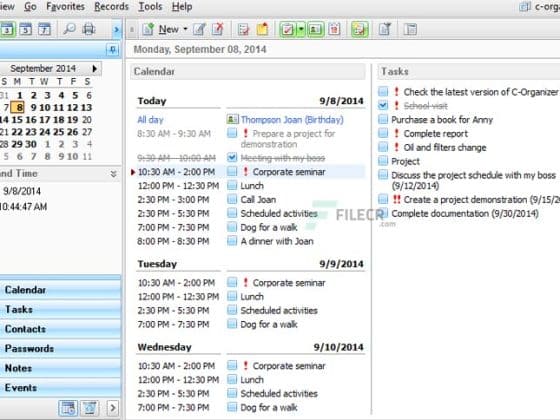This screenshot has height=420, width=560.
Task: Open the Help menu
Action: 182,6
